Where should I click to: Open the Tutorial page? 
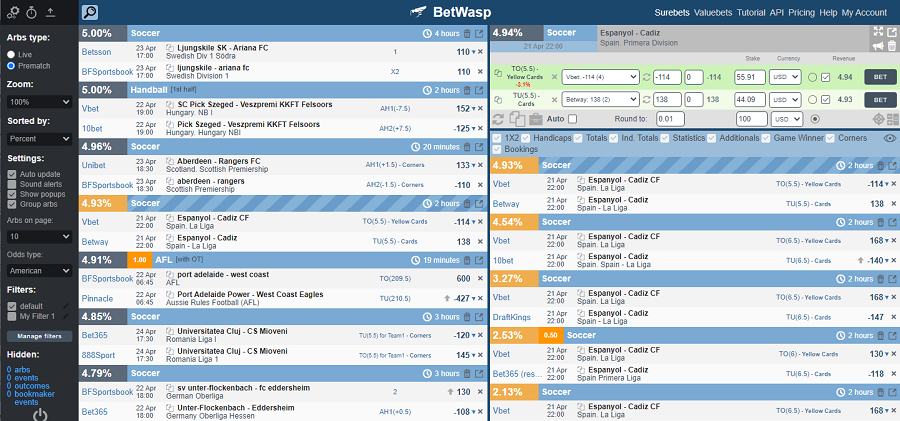(751, 13)
